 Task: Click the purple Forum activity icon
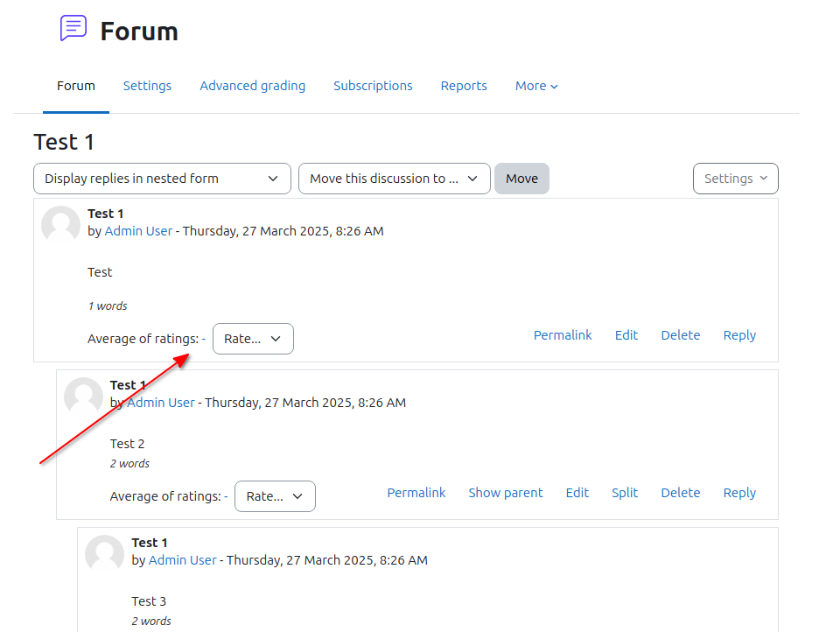click(73, 28)
